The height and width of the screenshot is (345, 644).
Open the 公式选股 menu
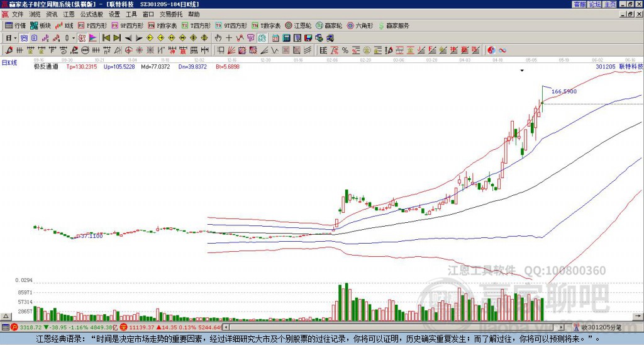tap(91, 14)
